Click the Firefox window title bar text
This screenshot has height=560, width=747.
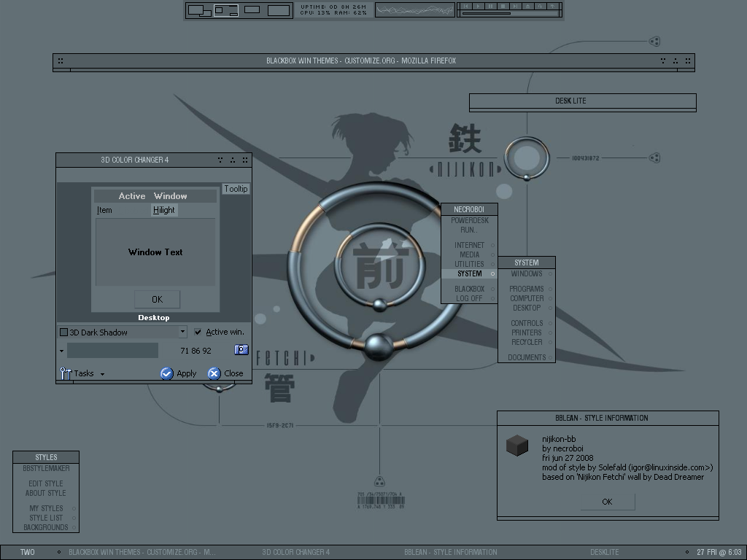[x=361, y=61]
